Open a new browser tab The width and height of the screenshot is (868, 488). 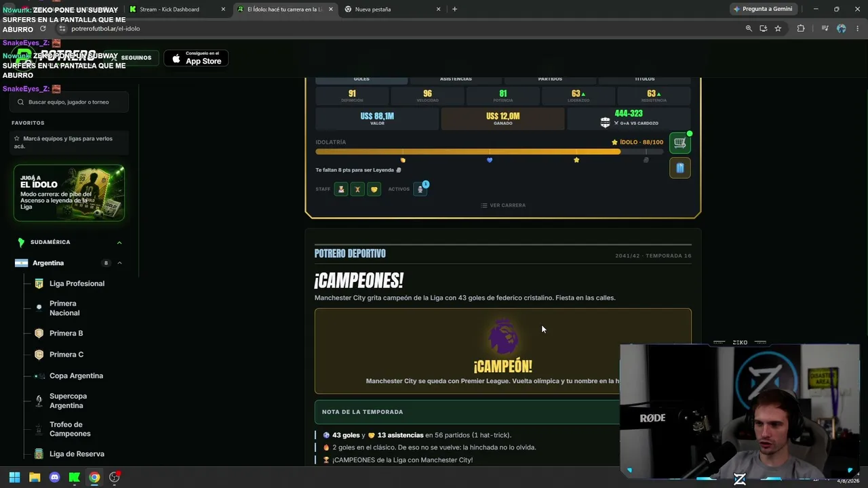tap(454, 9)
